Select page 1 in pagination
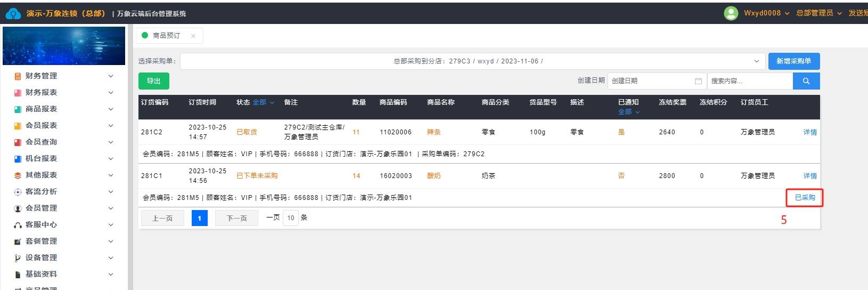The width and height of the screenshot is (868, 290). [200, 218]
